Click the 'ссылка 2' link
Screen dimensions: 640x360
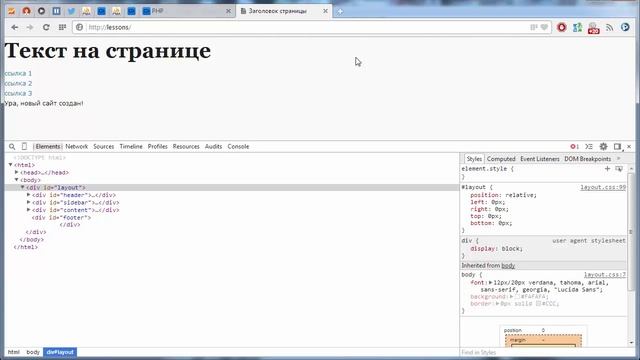tap(18, 83)
